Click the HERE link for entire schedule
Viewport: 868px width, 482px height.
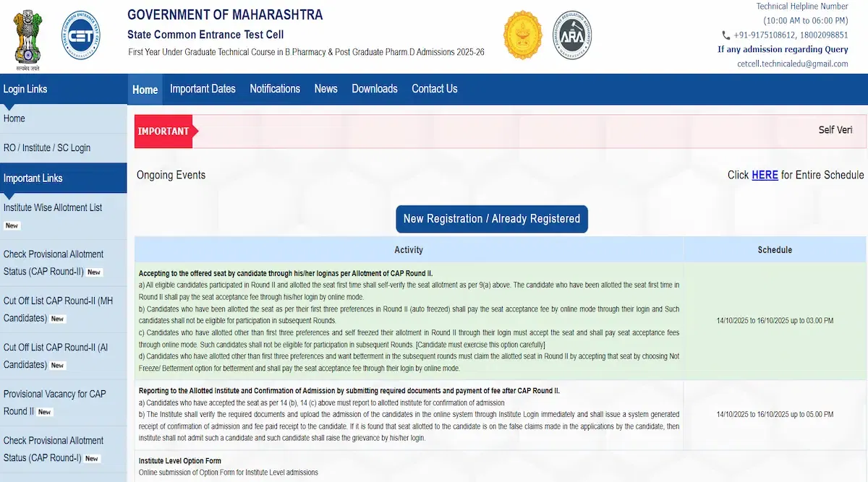(765, 175)
